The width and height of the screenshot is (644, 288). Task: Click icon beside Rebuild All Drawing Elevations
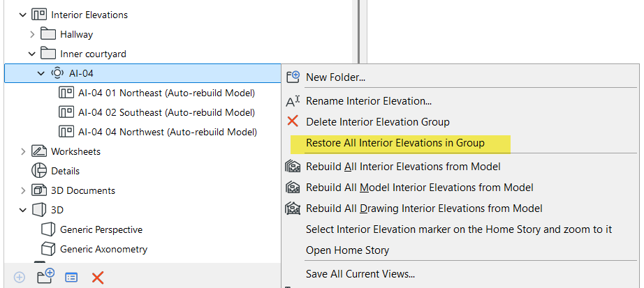[293, 208]
